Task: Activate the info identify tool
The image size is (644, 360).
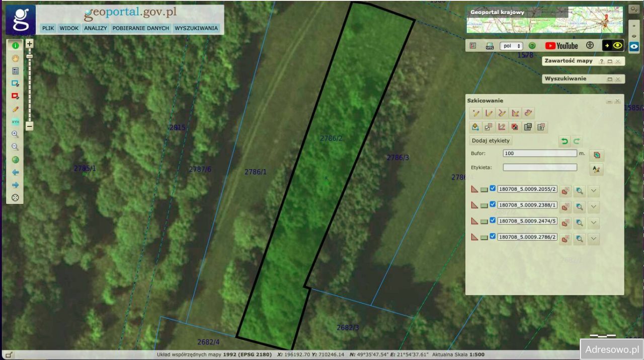Action: click(x=15, y=45)
